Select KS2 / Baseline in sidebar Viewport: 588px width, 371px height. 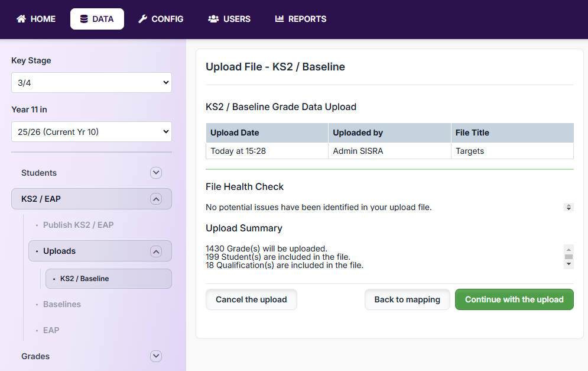[85, 279]
